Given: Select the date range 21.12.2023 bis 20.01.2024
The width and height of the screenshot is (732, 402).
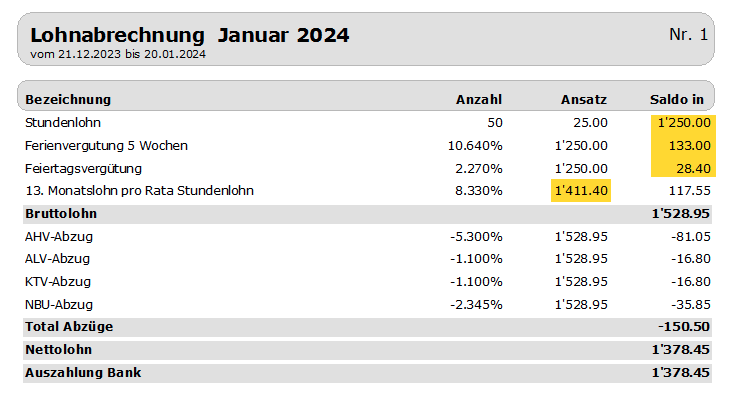Looking at the screenshot, I should 132,54.
